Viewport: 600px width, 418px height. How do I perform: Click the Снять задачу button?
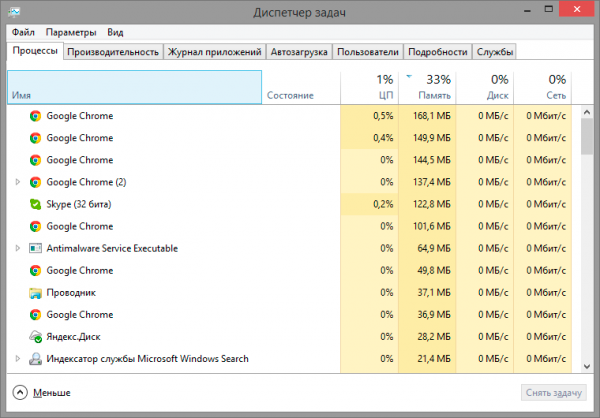tap(554, 393)
